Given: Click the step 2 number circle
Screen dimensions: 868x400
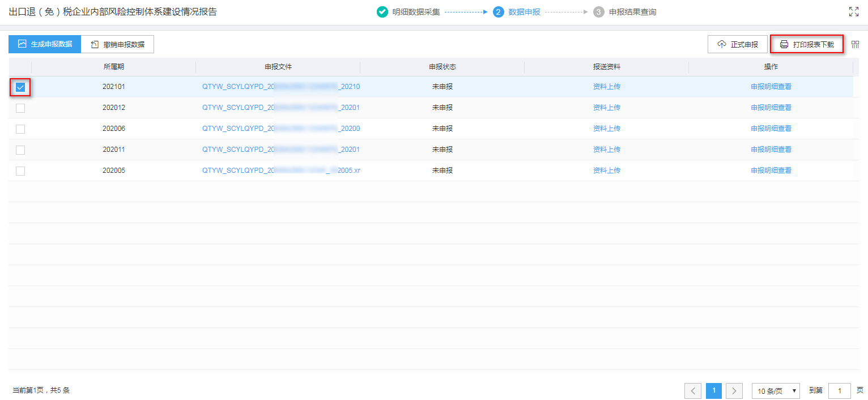Looking at the screenshot, I should click(x=499, y=11).
